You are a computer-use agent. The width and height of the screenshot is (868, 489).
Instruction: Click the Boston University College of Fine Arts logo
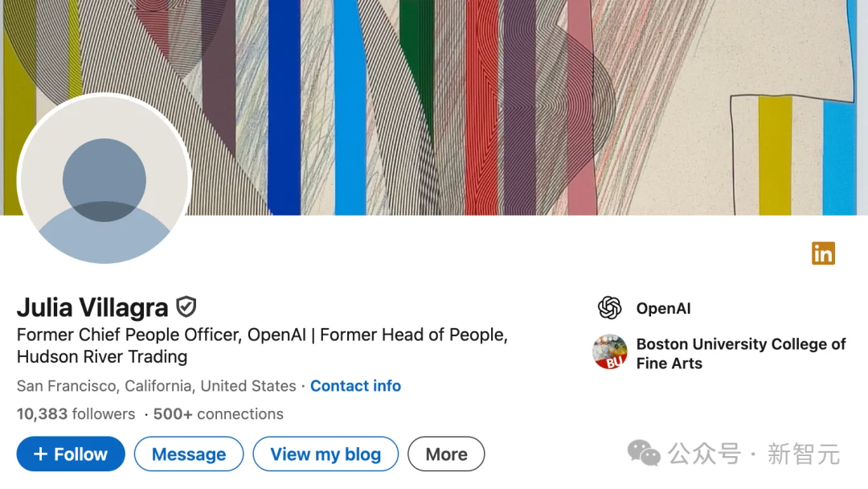(x=611, y=354)
